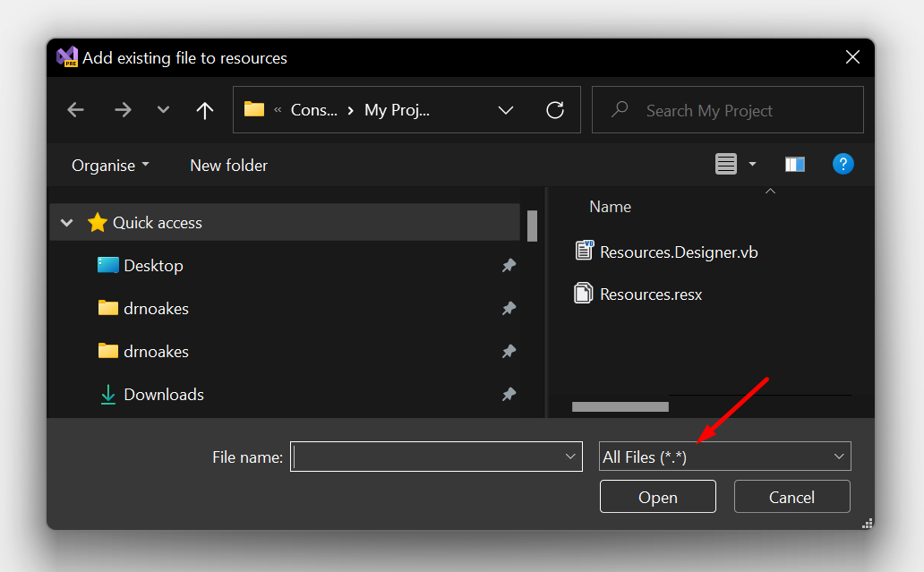Open the Help question mark icon
Viewport: 924px width, 572px height.
[843, 164]
